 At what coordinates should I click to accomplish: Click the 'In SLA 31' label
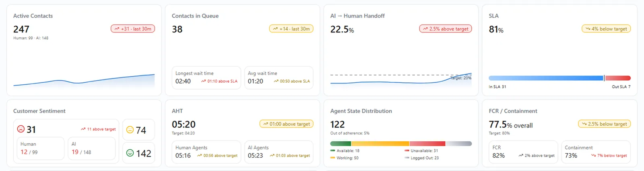click(x=497, y=87)
